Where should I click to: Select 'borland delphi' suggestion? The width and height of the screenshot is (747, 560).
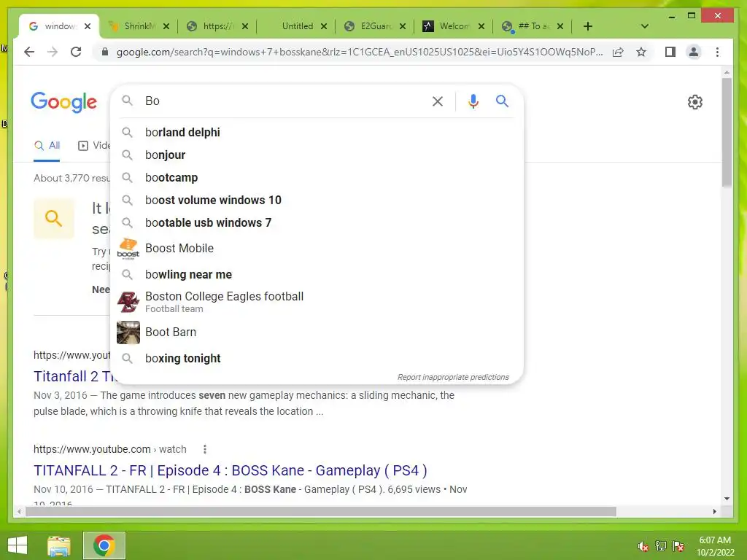pos(317,133)
